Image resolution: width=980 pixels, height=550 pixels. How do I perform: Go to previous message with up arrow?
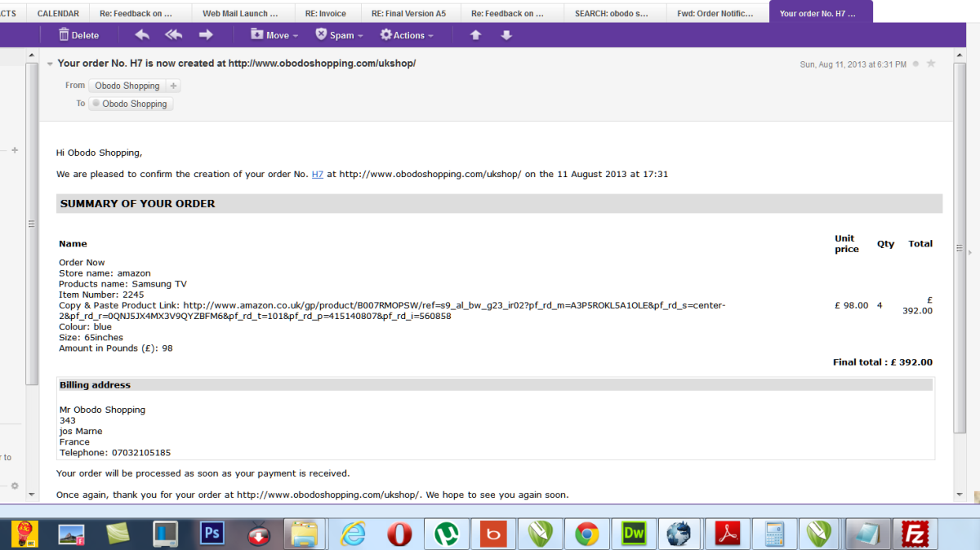pyautogui.click(x=475, y=35)
